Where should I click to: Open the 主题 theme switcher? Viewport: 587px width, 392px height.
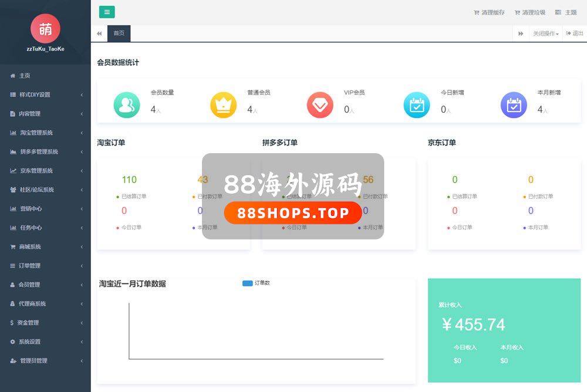tap(566, 12)
